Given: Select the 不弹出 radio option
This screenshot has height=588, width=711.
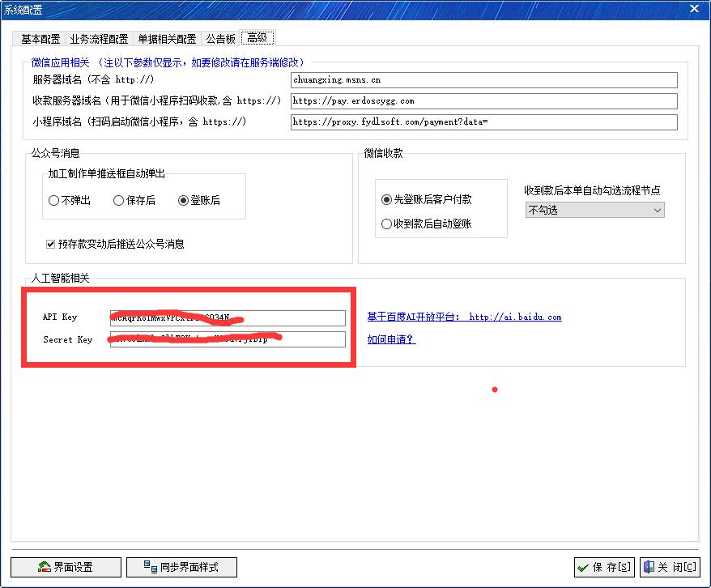Looking at the screenshot, I should pos(54,200).
